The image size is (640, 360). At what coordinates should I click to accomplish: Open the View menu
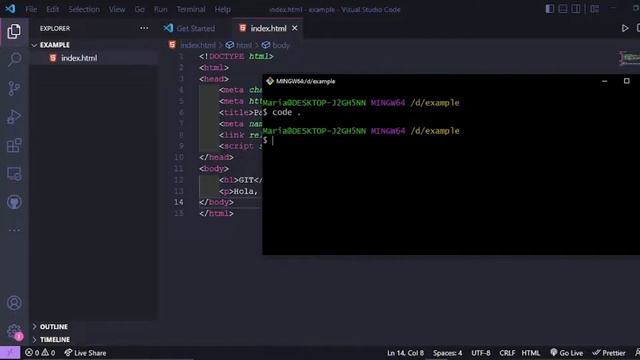click(x=117, y=9)
